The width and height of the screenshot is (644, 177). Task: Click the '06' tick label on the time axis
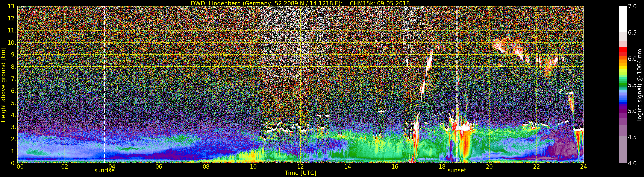click(x=159, y=167)
